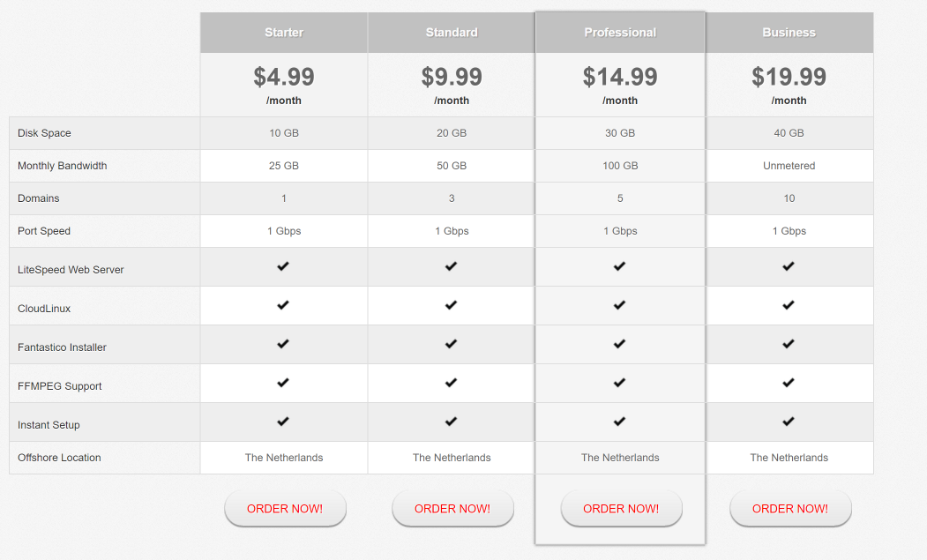
Task: Toggle the LiteSpeed Web Server checkmark for Business
Action: 789,266
